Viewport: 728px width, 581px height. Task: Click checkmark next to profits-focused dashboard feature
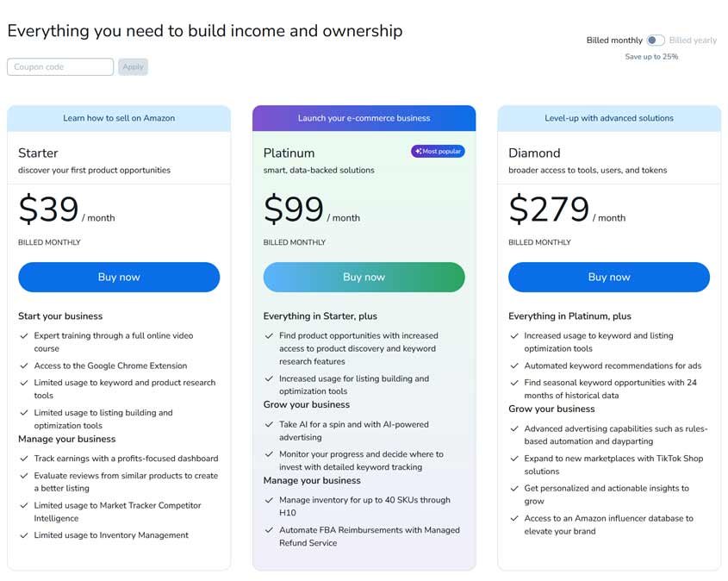(x=23, y=459)
